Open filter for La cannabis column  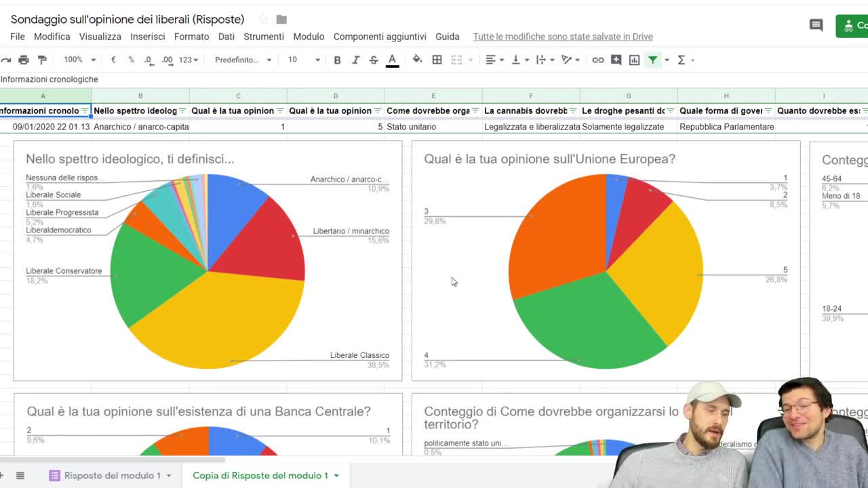point(573,110)
